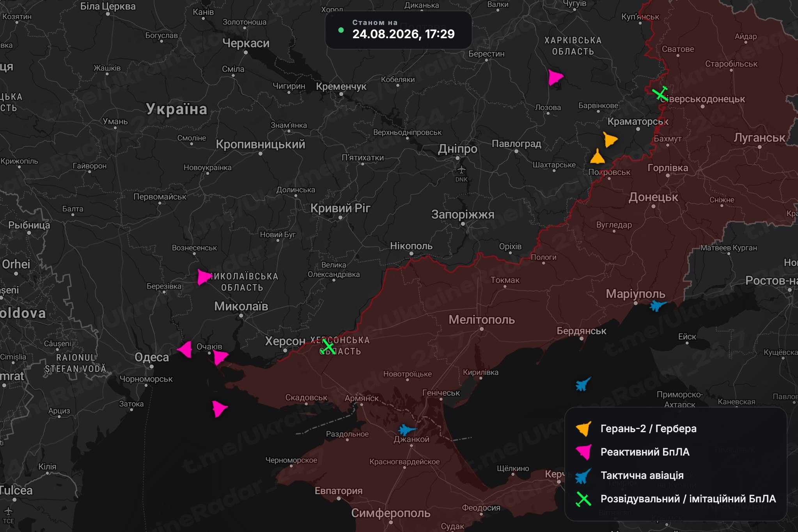Click the Первомайськ town label
Viewport: 798px width, 532px height.
[x=160, y=197]
